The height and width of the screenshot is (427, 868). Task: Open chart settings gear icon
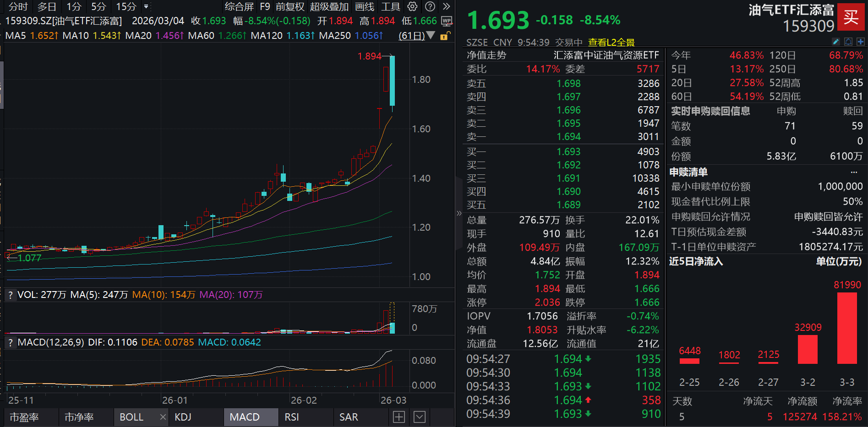(412, 6)
